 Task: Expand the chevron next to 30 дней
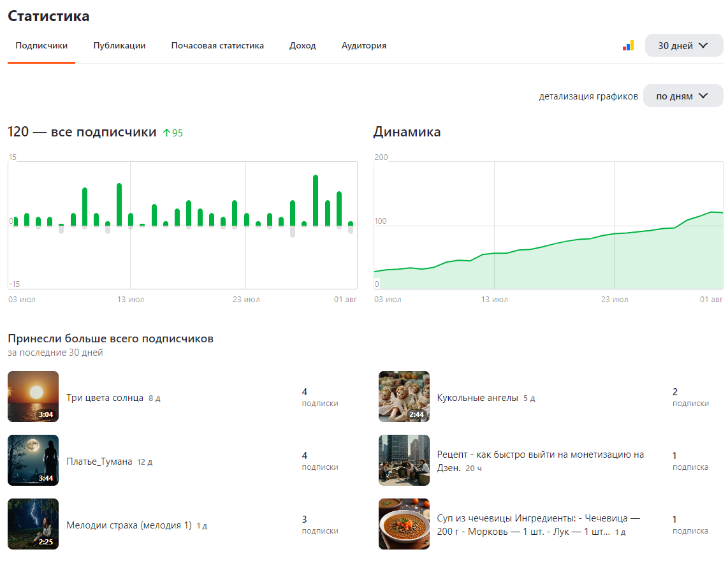704,45
